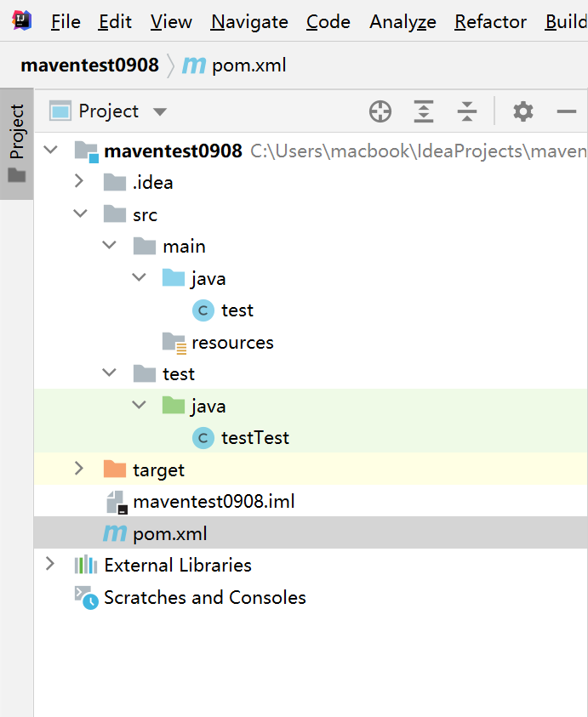Click the project path C:\Users\macbook text

[418, 151]
